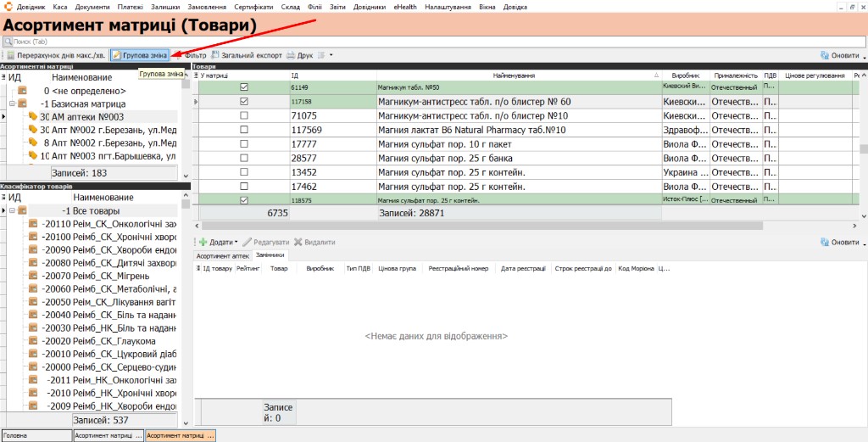Image resolution: width=868 pixels, height=442 pixels.
Task: Click the horizontal scrollbar under the Товари grid
Action: 481,226
